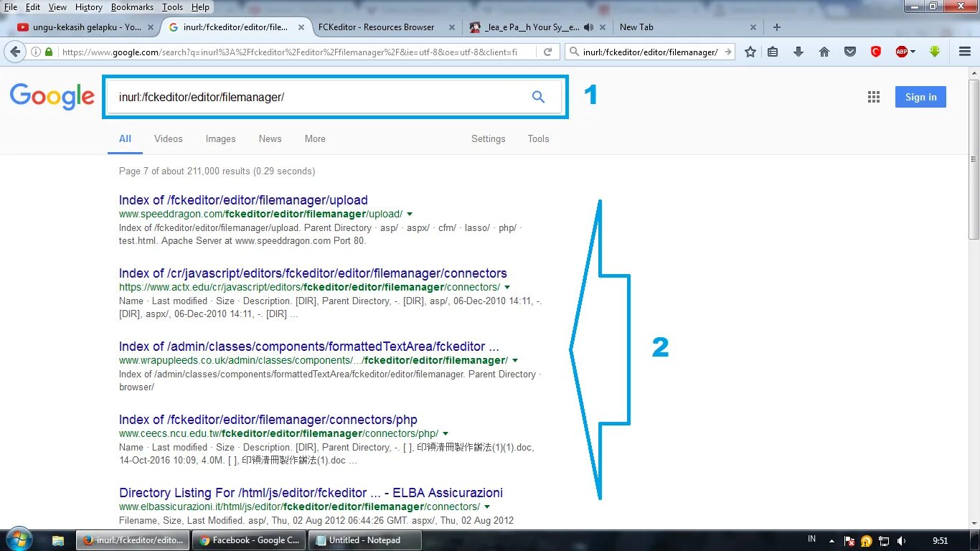Open the Edit menu
The image size is (980, 551).
[33, 7]
